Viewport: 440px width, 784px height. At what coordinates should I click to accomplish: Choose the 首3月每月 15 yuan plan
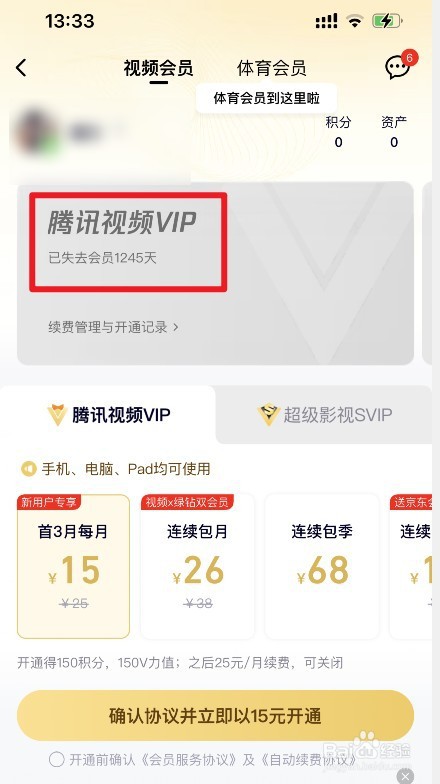click(74, 566)
